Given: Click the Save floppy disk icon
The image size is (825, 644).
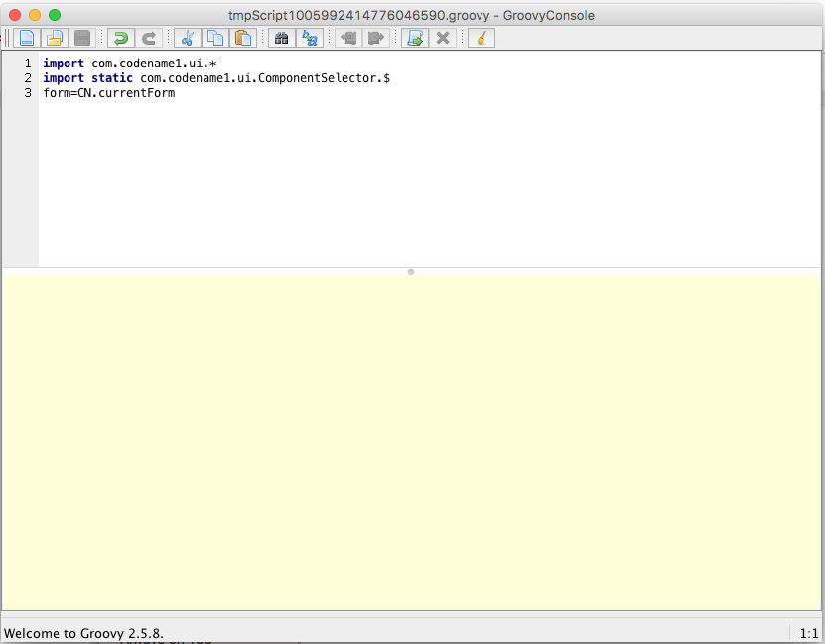Looking at the screenshot, I should 82,38.
